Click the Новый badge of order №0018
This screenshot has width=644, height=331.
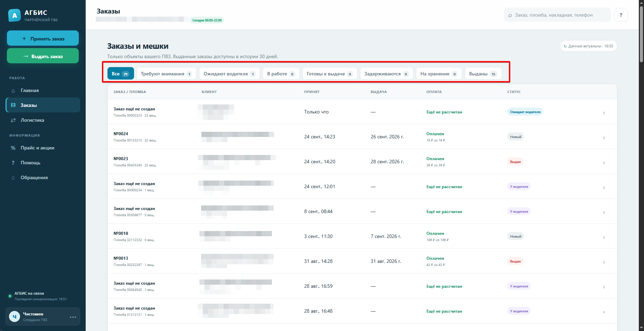tap(515, 236)
